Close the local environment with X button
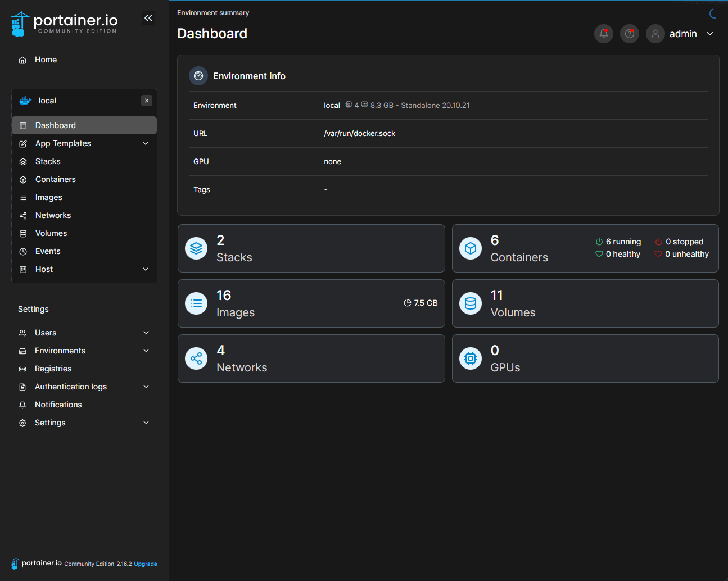Image resolution: width=728 pixels, height=581 pixels. (147, 101)
